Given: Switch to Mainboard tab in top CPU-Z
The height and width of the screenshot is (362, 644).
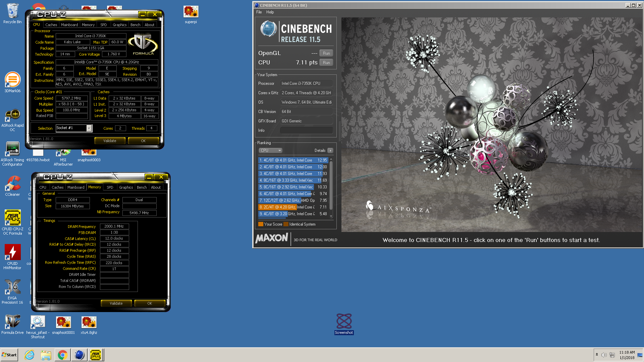Looking at the screenshot, I should click(69, 25).
